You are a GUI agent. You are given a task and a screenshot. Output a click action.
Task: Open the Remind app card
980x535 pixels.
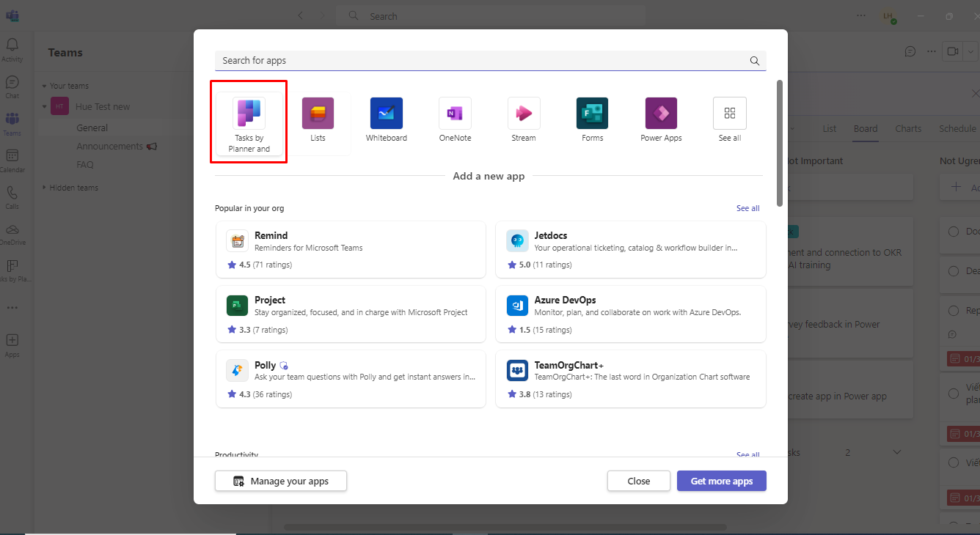tap(351, 250)
